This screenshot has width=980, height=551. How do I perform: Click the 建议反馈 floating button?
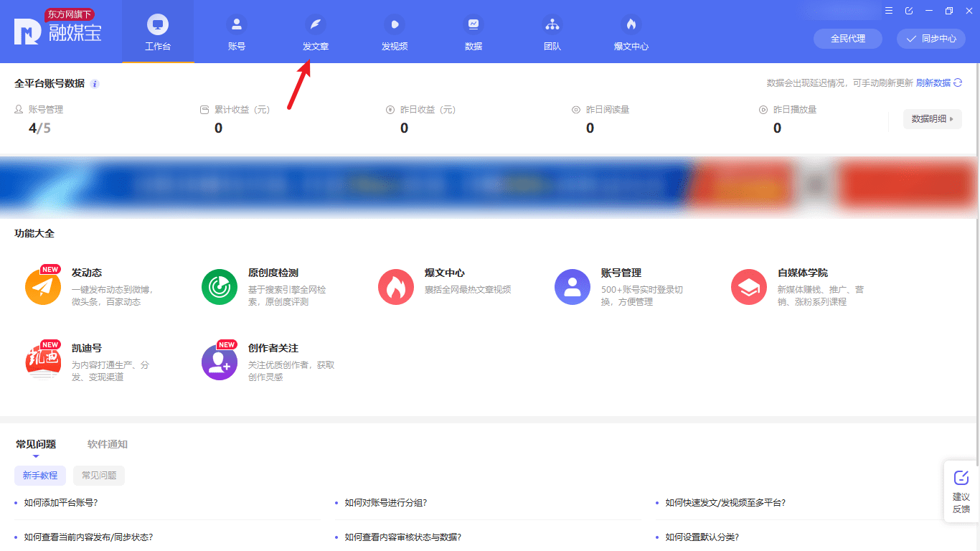(x=961, y=491)
